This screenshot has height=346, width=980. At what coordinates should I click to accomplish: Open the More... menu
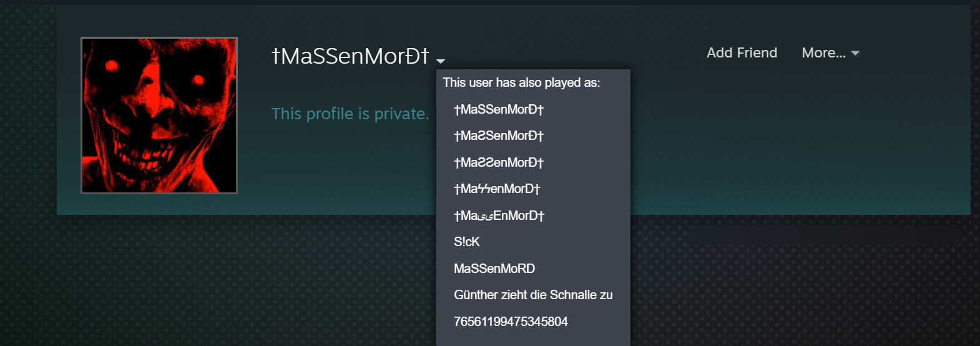pyautogui.click(x=823, y=53)
